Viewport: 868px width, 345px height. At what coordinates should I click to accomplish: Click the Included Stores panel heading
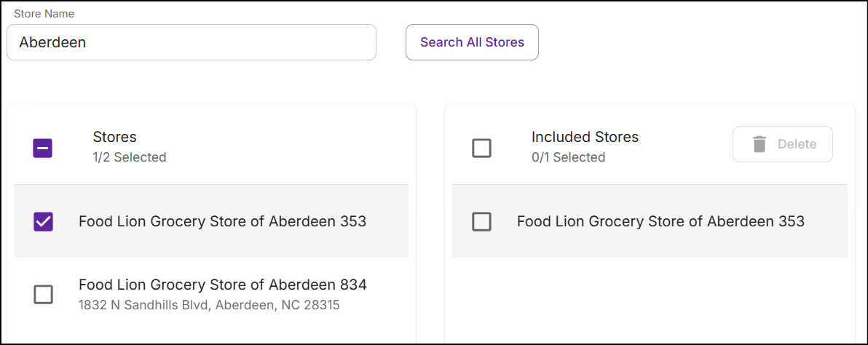tap(585, 137)
